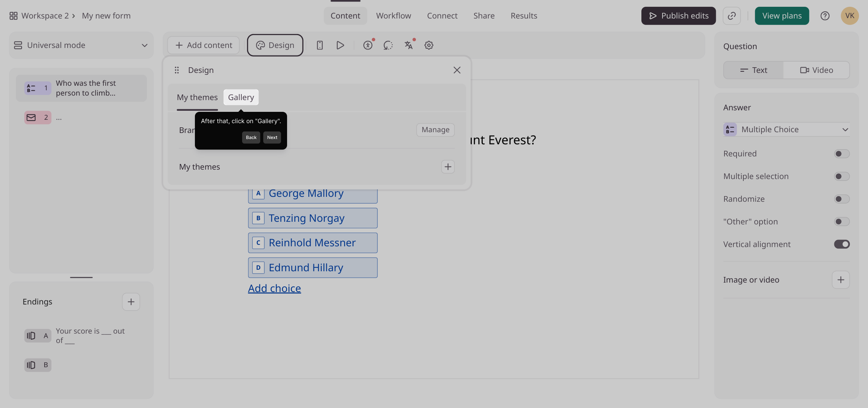Image resolution: width=868 pixels, height=408 pixels.
Task: Grab the Design panel drag handle
Action: pyautogui.click(x=176, y=70)
